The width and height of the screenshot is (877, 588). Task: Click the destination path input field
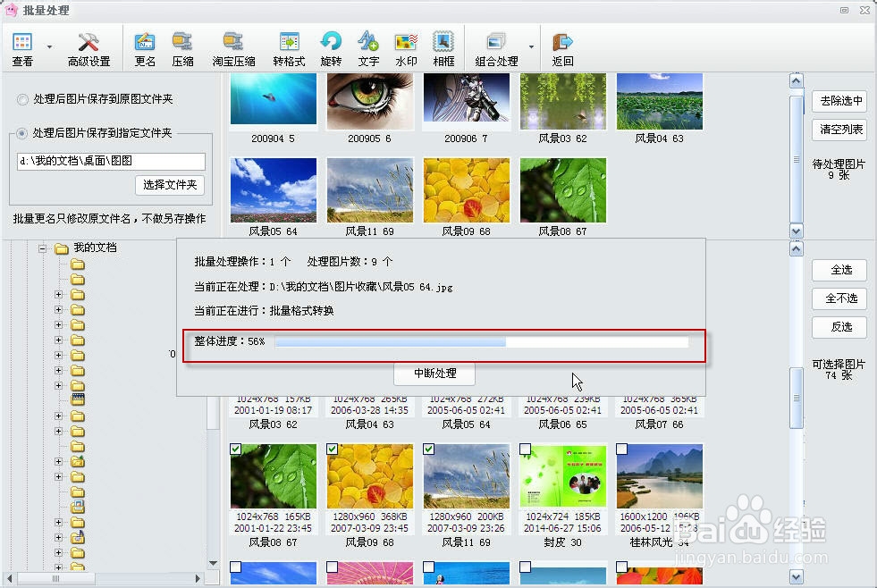click(x=110, y=161)
